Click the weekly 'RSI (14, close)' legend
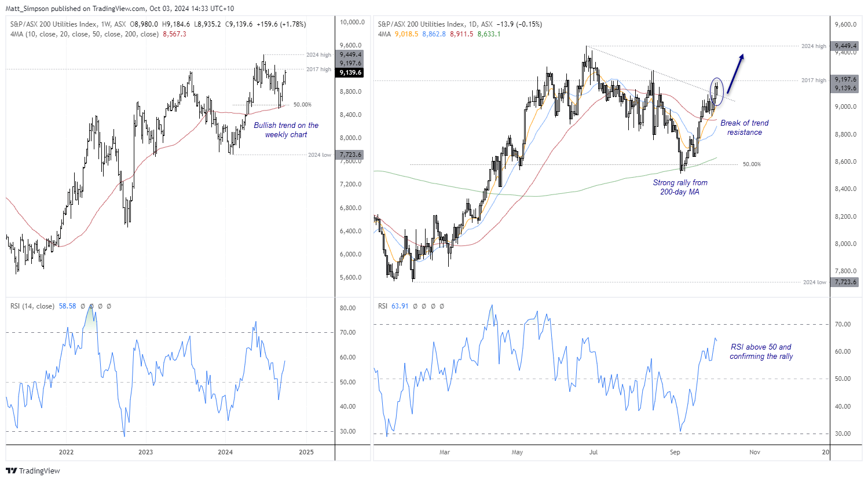 click(x=32, y=306)
